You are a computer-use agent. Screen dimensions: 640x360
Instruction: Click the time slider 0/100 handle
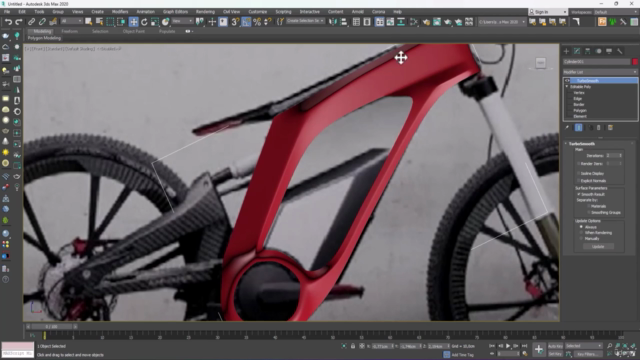tap(51, 327)
